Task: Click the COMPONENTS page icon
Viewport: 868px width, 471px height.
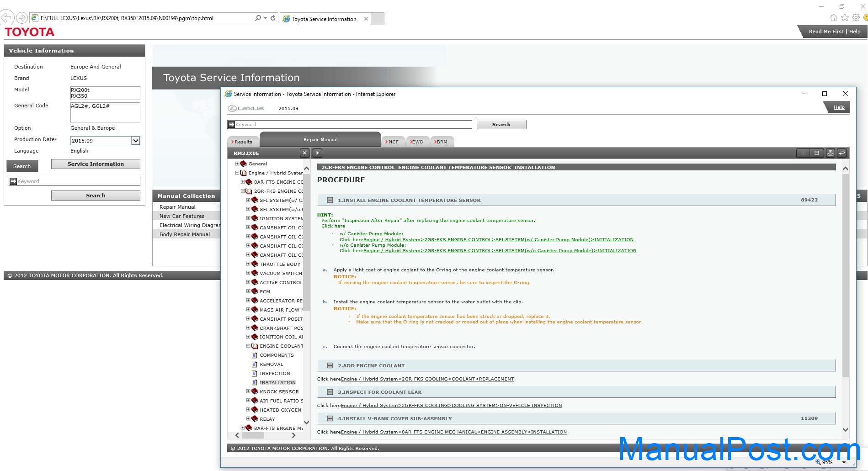Action: 255,355
